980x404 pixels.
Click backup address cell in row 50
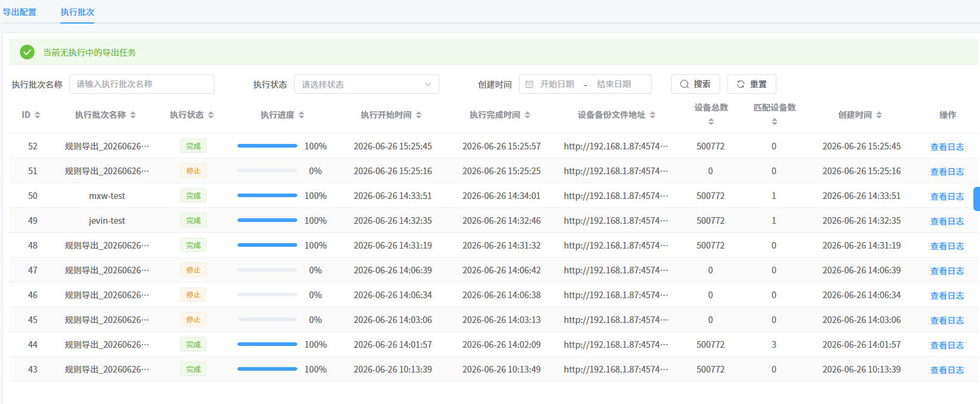(616, 196)
